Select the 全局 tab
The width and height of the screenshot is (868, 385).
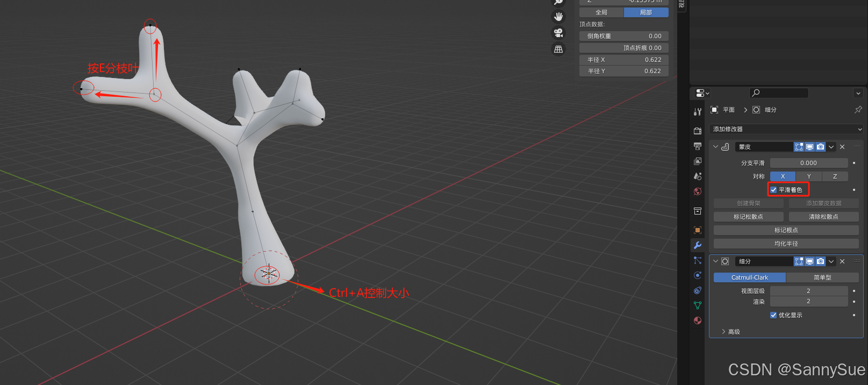point(601,12)
